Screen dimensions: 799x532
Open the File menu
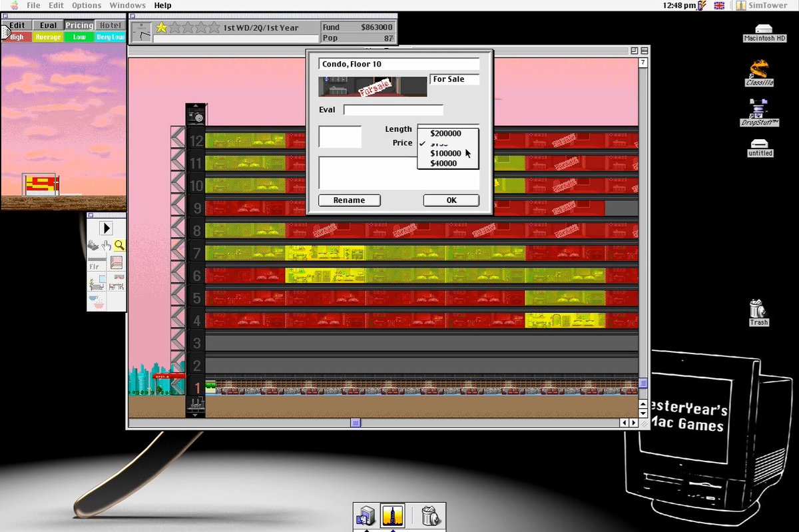33,5
